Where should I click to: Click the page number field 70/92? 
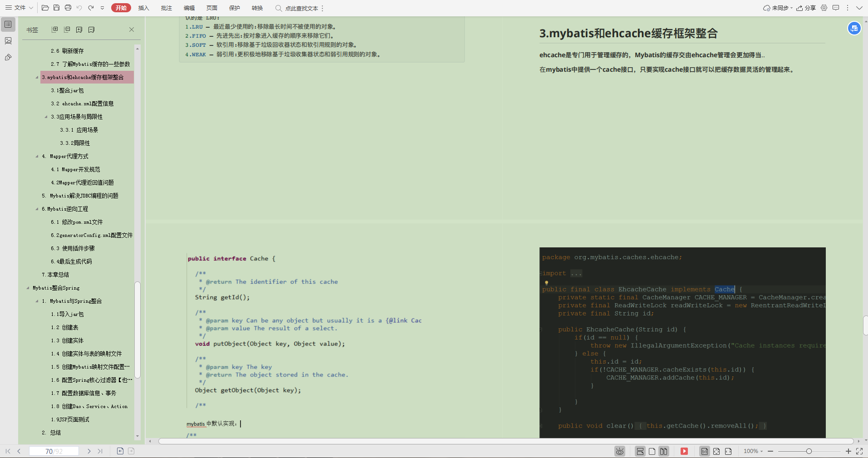pyautogui.click(x=54, y=451)
